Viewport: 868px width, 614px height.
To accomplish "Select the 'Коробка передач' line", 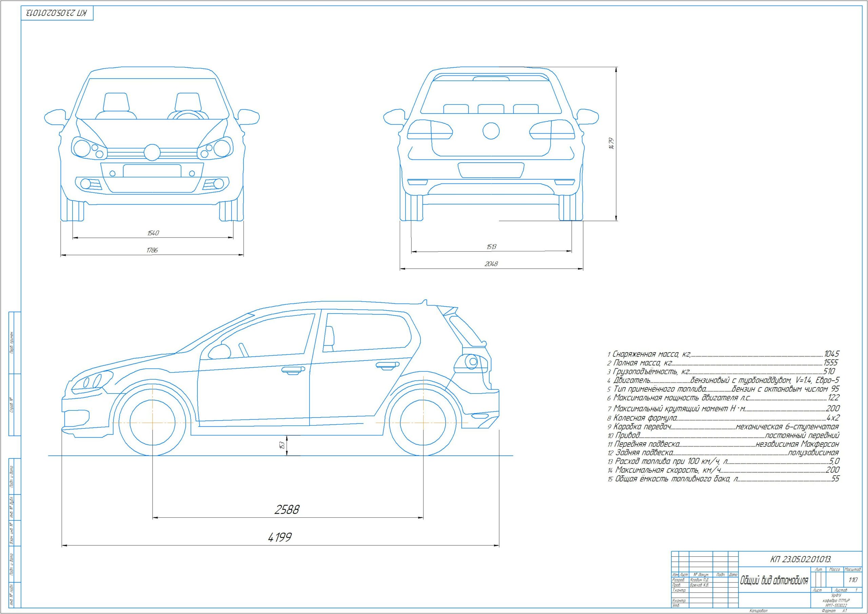I will point(723,427).
